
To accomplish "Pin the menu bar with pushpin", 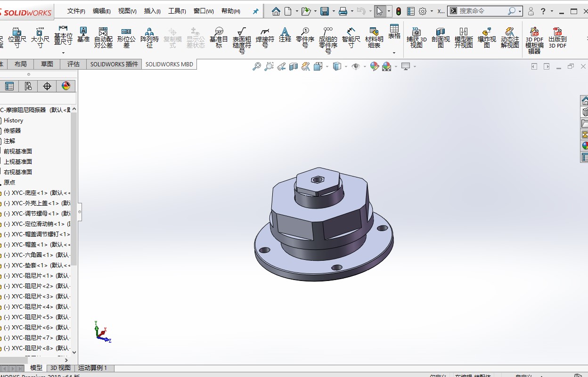I will point(255,11).
